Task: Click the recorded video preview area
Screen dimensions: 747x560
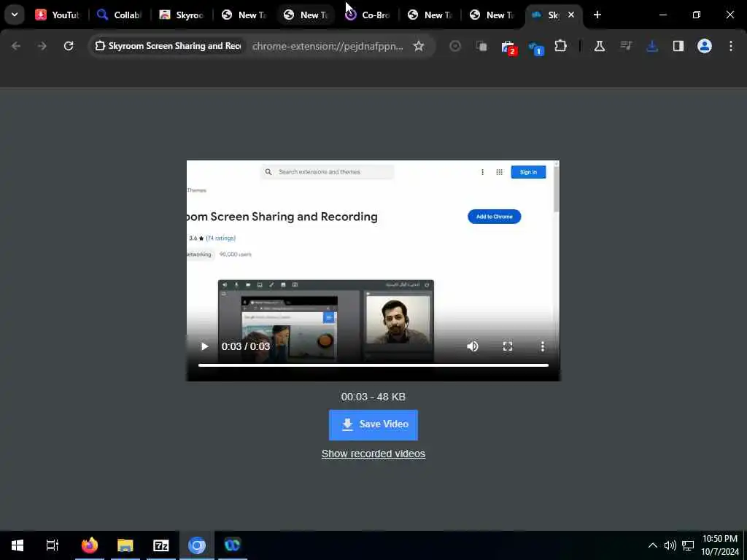Action: pos(373,271)
